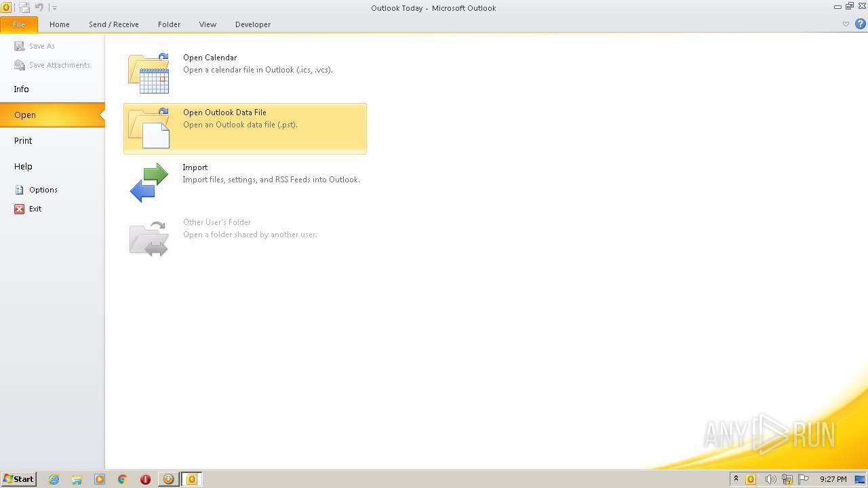868x488 pixels.
Task: Click the Open Calendar folder icon
Action: coord(149,73)
